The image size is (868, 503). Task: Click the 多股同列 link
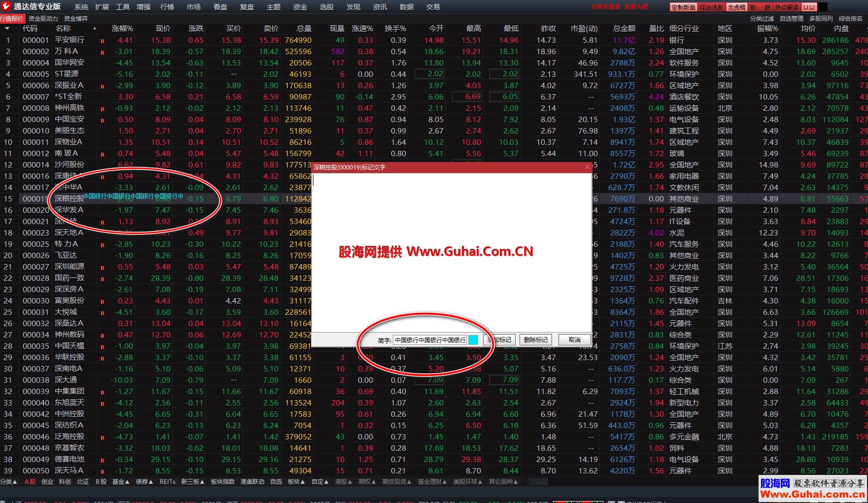tap(821, 18)
